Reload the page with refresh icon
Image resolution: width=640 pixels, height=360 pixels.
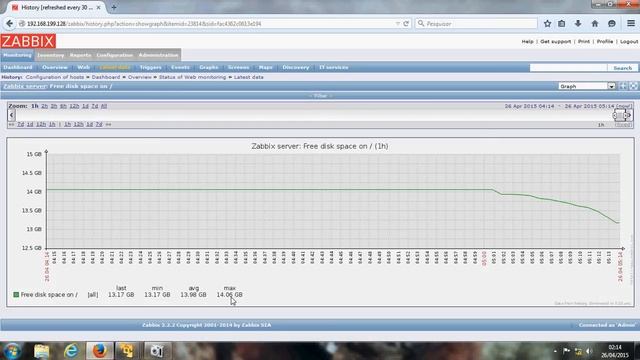pos(406,24)
